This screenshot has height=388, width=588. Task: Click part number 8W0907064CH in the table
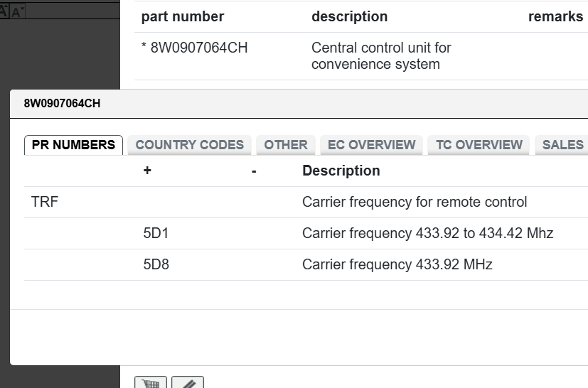pos(199,48)
